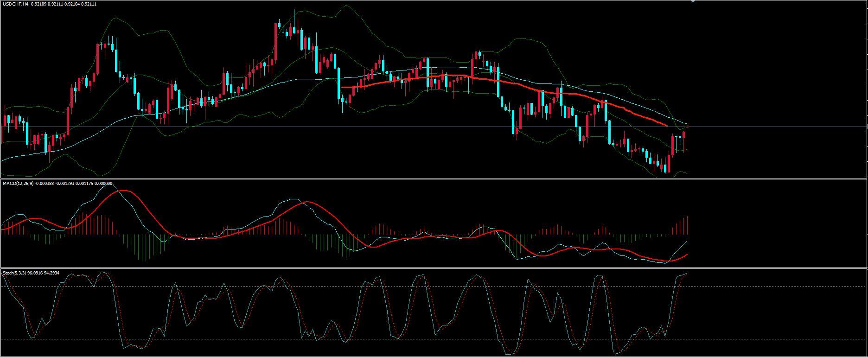Click the lower dashed Stochastic level line
This screenshot has width=868, height=357.
pos(765,339)
